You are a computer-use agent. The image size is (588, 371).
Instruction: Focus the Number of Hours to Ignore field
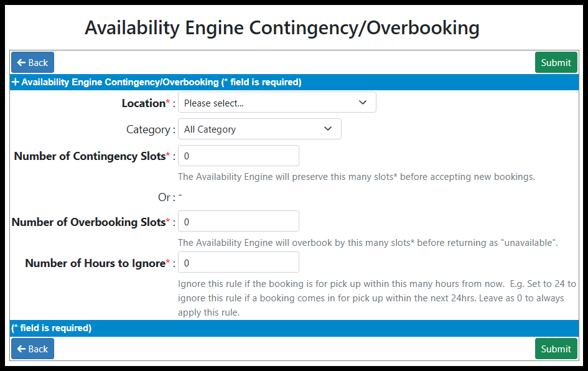pyautogui.click(x=238, y=263)
